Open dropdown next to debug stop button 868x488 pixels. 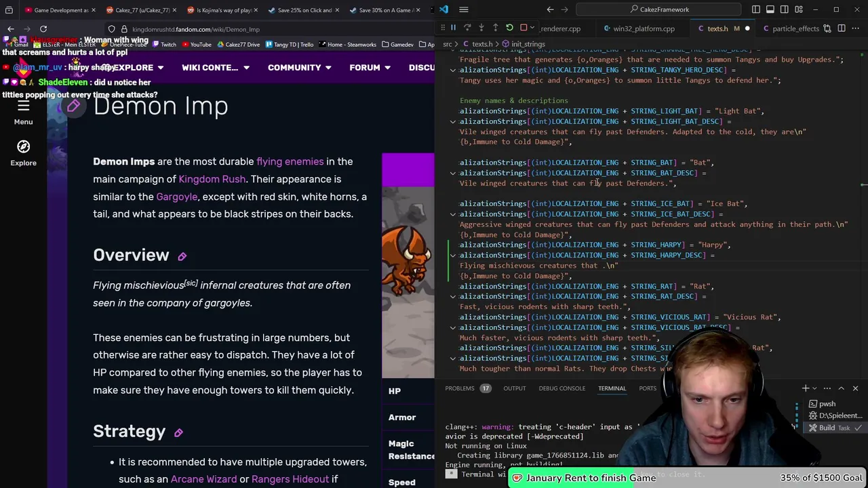coord(533,28)
